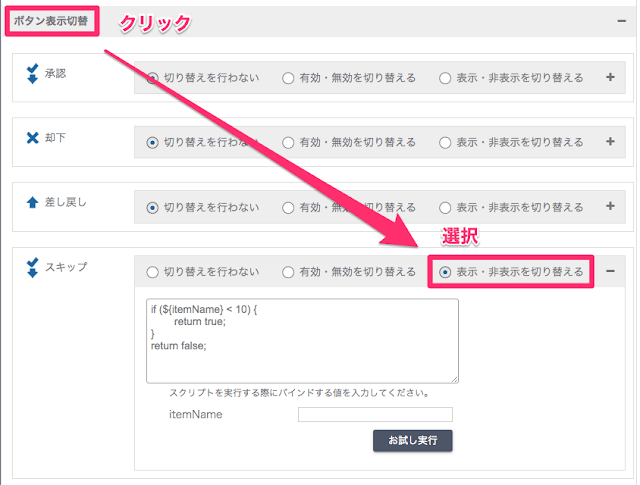
Task: Expand the 差し戻し row with plus
Action: click(x=610, y=206)
